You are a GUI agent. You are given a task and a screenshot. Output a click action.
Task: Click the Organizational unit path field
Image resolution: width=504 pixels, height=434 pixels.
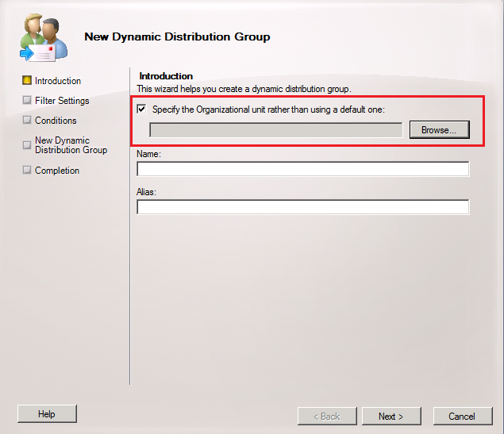[x=275, y=130]
